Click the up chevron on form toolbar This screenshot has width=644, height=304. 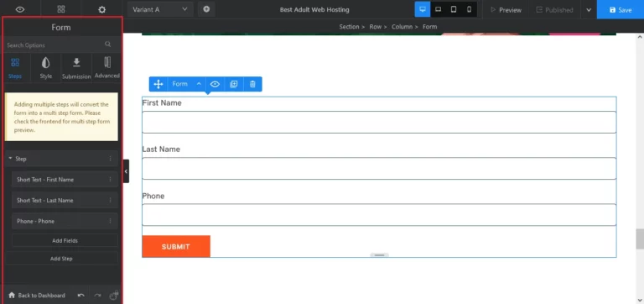(199, 84)
